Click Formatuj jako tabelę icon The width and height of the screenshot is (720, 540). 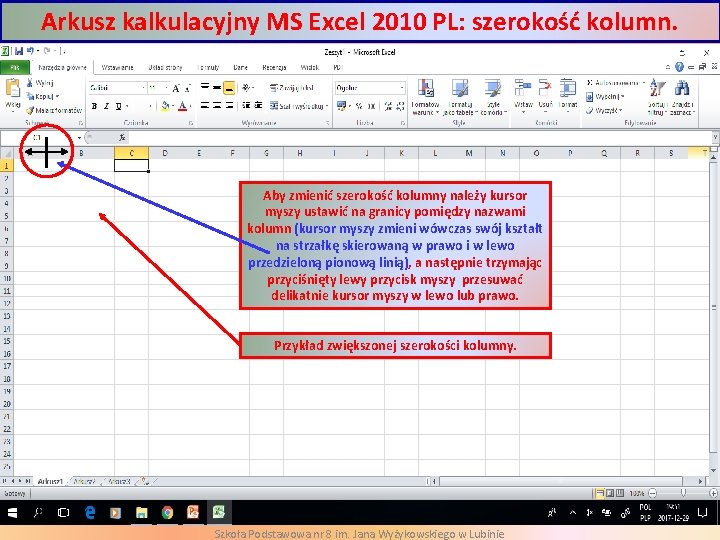point(460,88)
